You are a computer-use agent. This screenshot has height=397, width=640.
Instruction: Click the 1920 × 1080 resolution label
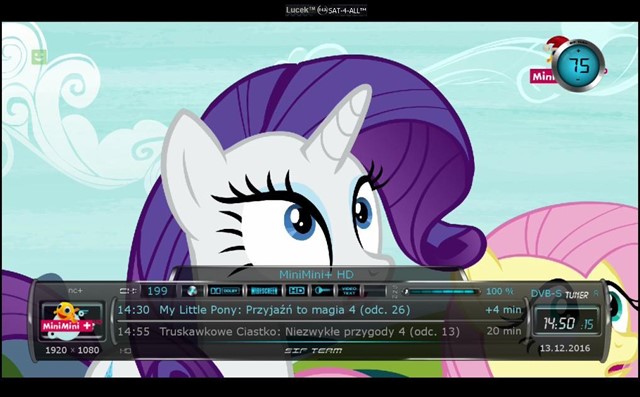[72, 350]
